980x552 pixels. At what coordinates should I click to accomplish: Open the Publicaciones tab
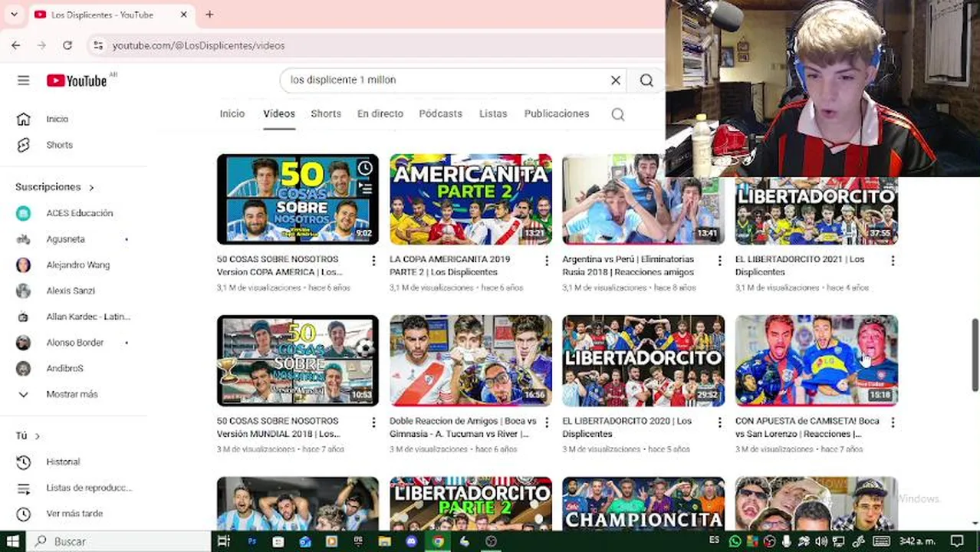tap(557, 113)
